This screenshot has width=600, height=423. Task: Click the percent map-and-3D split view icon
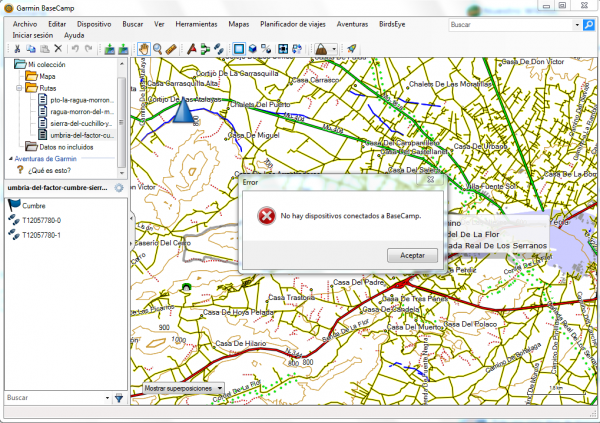pos(266,49)
